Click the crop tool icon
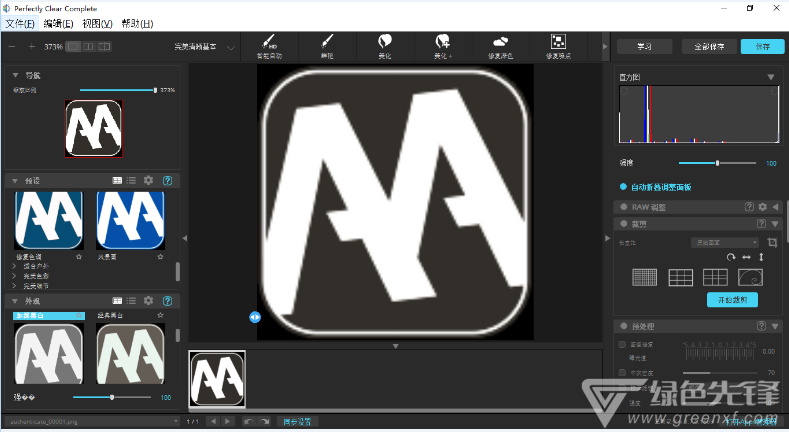 pyautogui.click(x=772, y=242)
